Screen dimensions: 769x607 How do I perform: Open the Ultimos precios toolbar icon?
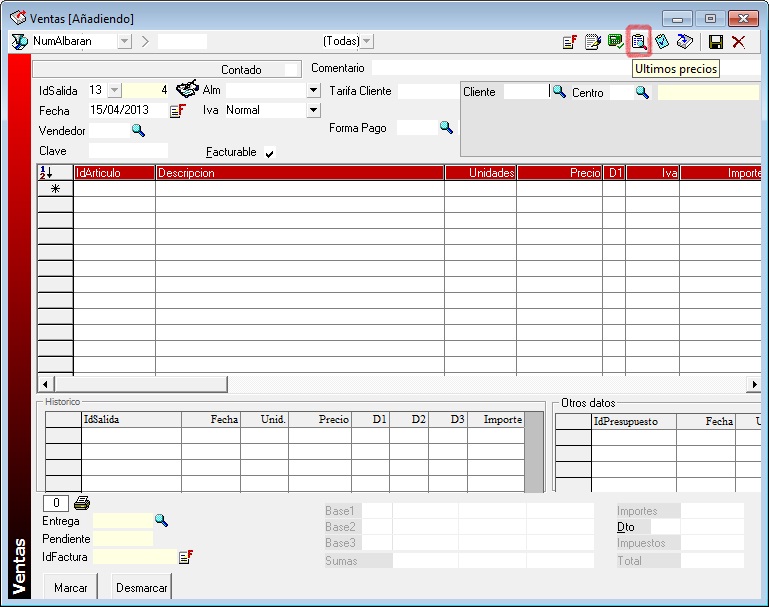639,42
